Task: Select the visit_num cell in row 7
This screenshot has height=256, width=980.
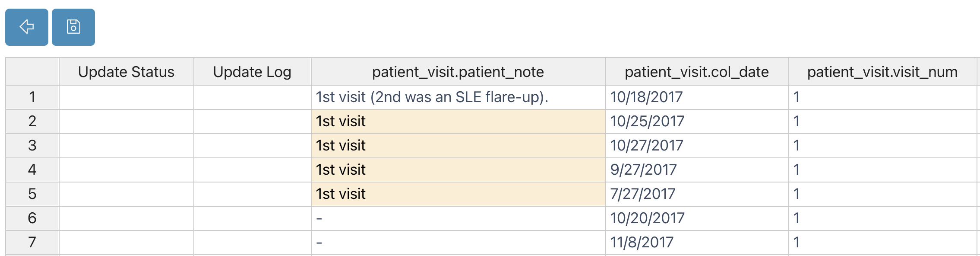Action: pos(882,242)
